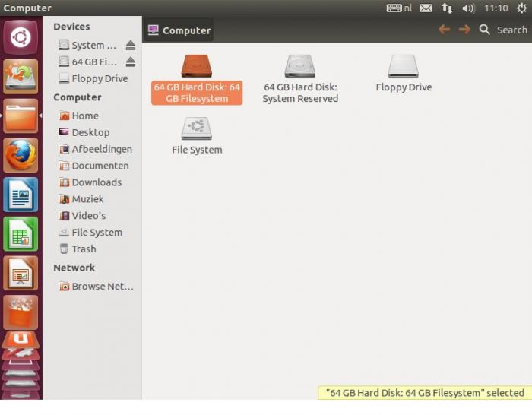Open LibreOffice Calc spreadsheet launcher icon

21,234
